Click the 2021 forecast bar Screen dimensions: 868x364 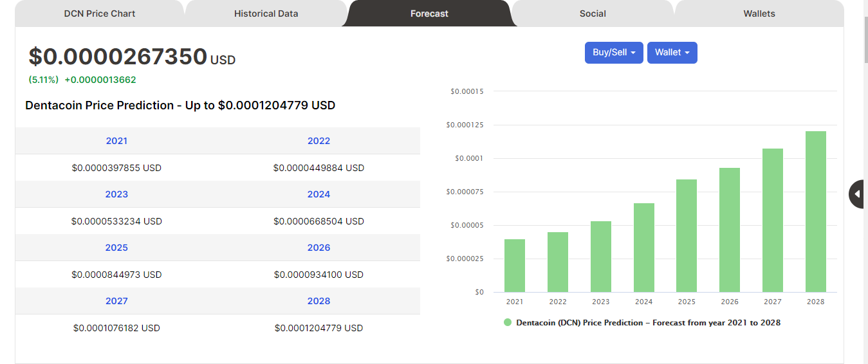click(515, 266)
